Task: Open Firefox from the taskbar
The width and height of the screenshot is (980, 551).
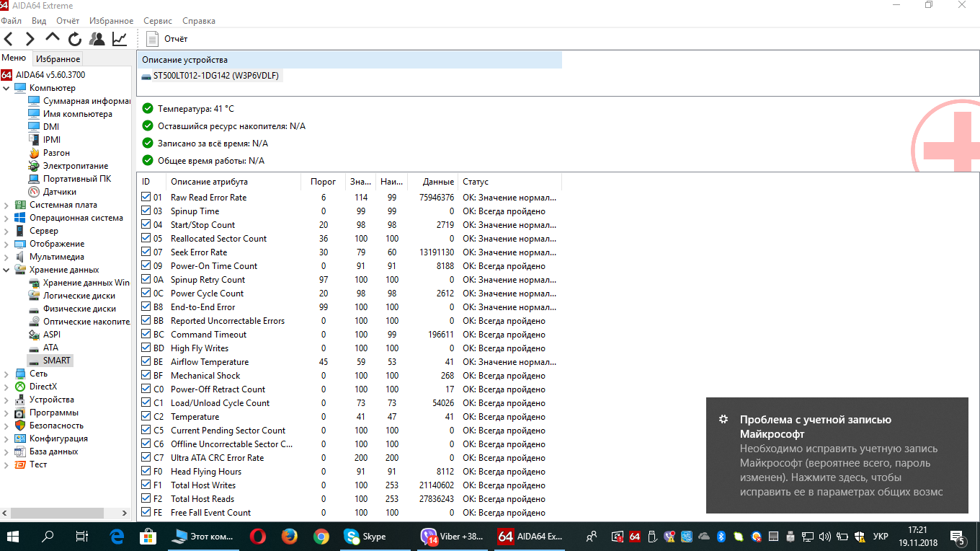Action: [x=289, y=537]
